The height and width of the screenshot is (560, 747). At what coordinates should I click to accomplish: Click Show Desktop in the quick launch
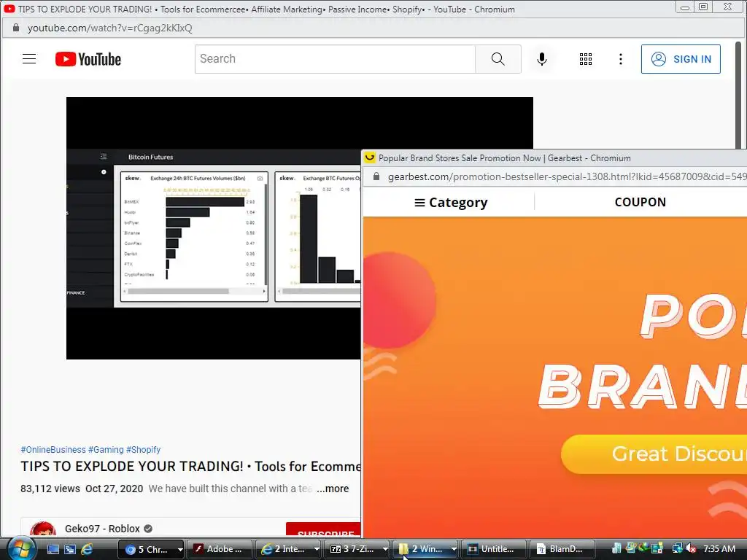tap(53, 549)
